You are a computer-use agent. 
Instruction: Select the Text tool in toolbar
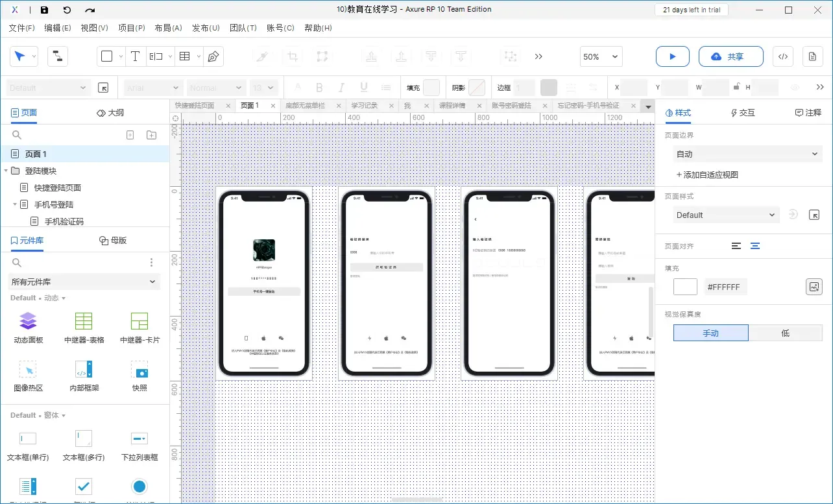click(135, 56)
